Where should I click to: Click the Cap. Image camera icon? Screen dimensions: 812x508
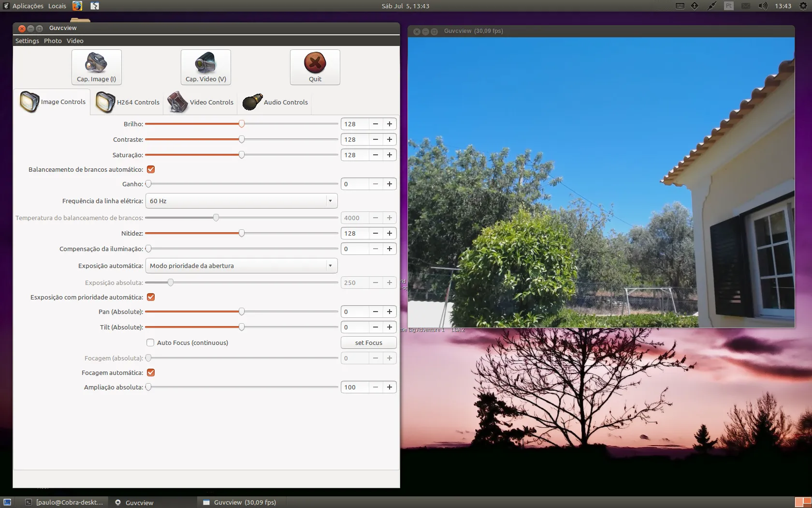click(96, 63)
